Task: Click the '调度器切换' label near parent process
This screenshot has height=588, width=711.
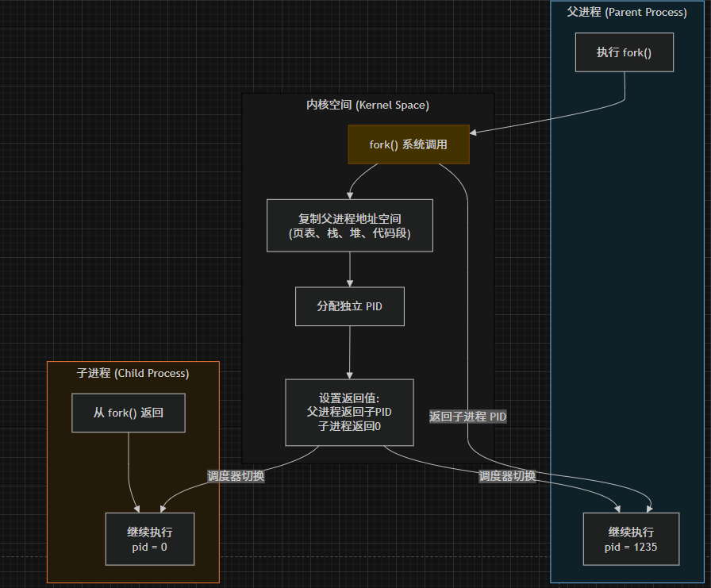Action: point(507,476)
